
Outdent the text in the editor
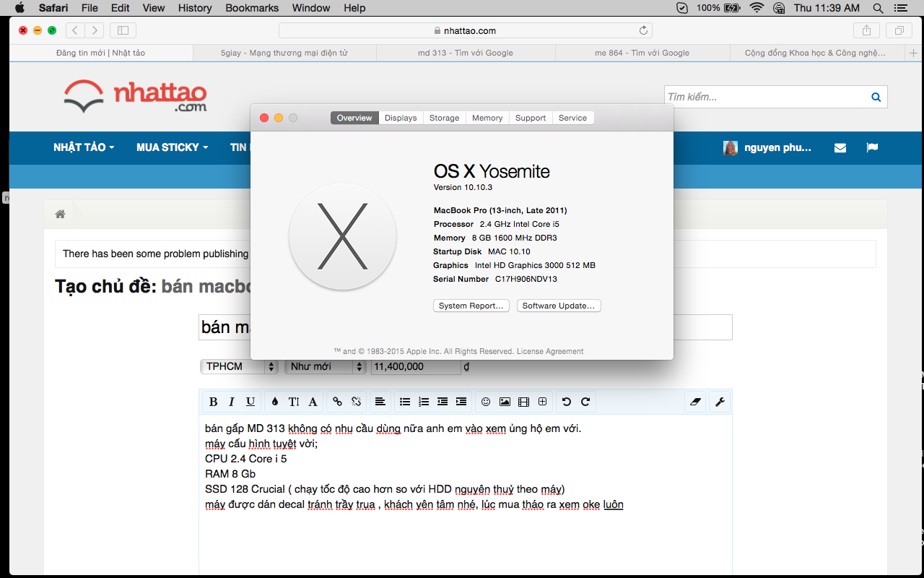[443, 402]
